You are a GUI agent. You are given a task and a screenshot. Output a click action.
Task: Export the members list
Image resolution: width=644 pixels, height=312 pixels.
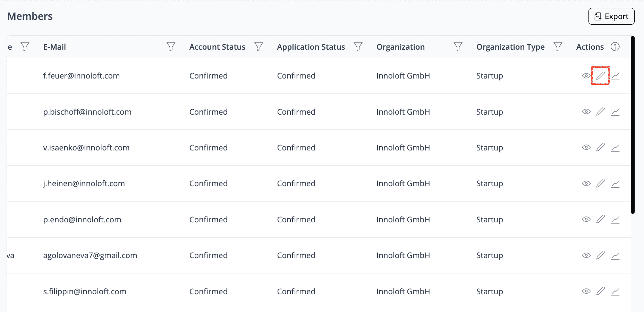(x=611, y=16)
